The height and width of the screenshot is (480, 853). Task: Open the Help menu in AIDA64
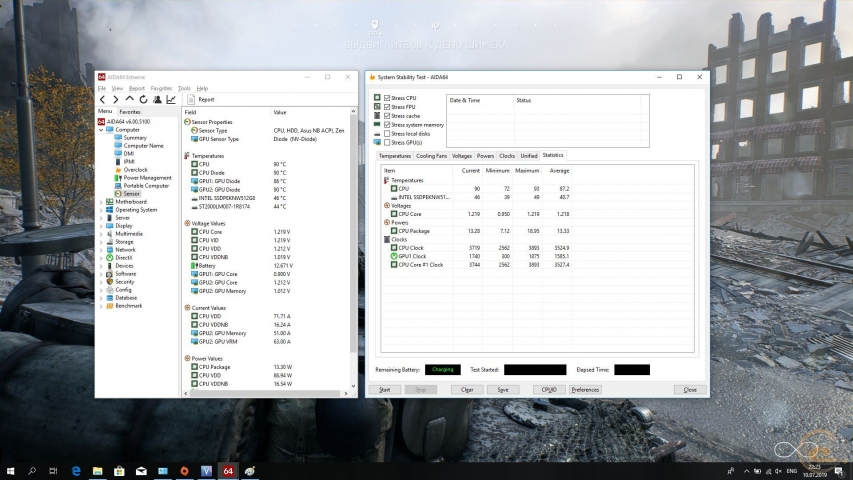click(202, 88)
